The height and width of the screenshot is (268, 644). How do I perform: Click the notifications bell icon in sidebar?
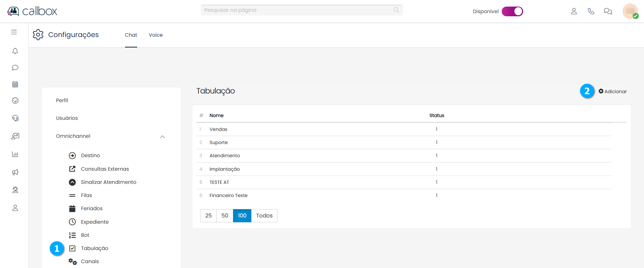coord(15,51)
